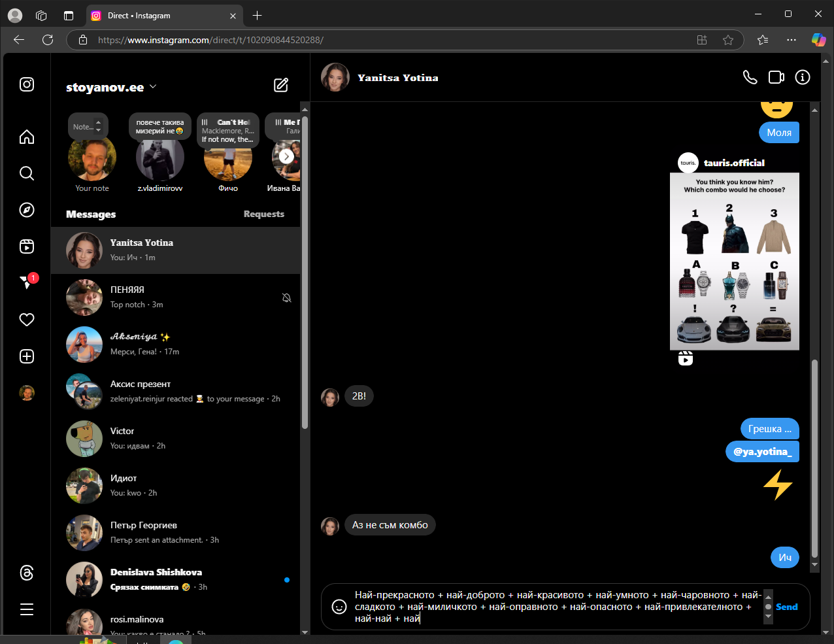Image resolution: width=834 pixels, height=644 pixels.
Task: Open unread Denislava Shishkova conversation
Action: coord(175,579)
